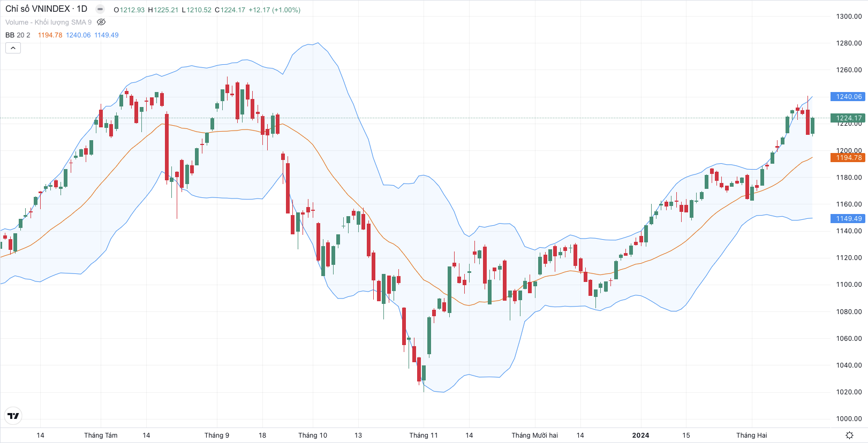Click the 1080.00 price axis tick

tap(849, 311)
